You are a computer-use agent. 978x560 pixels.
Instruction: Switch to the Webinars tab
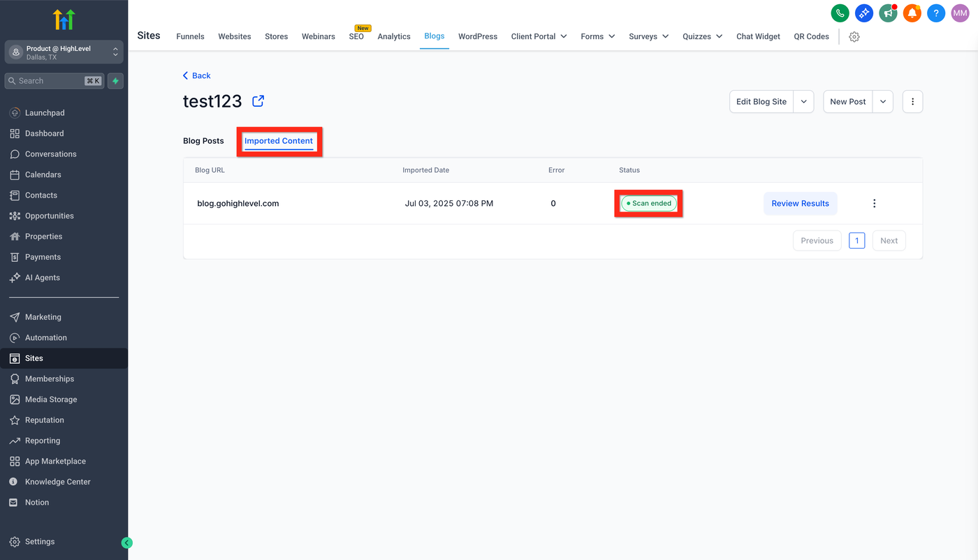(319, 36)
